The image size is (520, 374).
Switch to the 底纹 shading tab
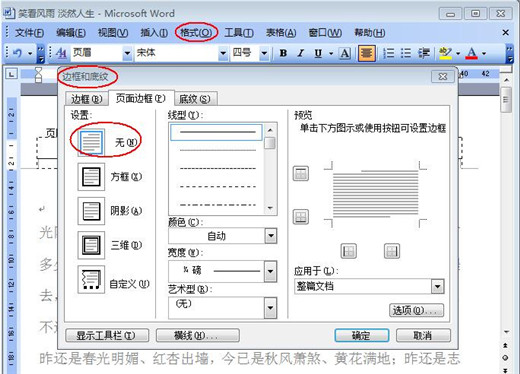195,99
